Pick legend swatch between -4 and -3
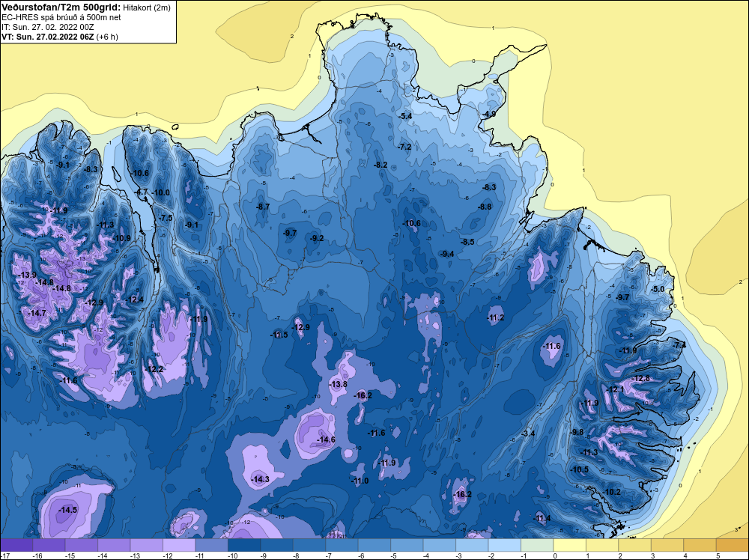The image size is (749, 560). pos(440,545)
